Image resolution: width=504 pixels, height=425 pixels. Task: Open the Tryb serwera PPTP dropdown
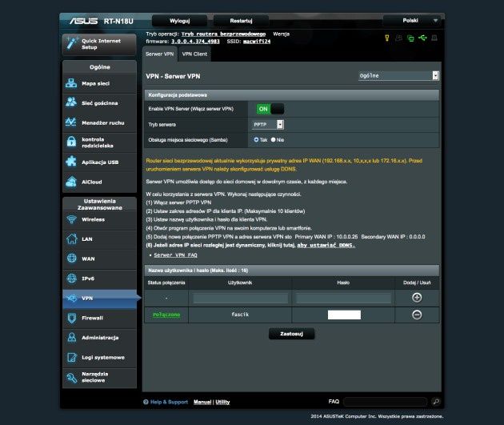click(x=267, y=124)
